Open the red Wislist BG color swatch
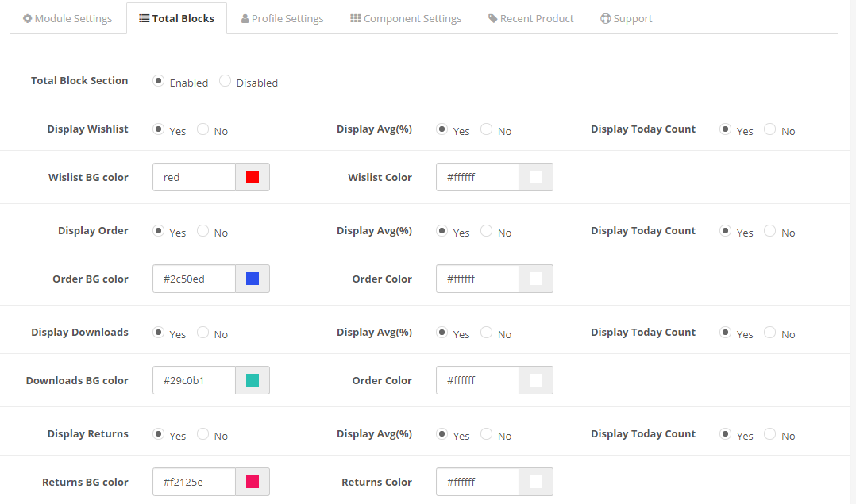 point(253,177)
